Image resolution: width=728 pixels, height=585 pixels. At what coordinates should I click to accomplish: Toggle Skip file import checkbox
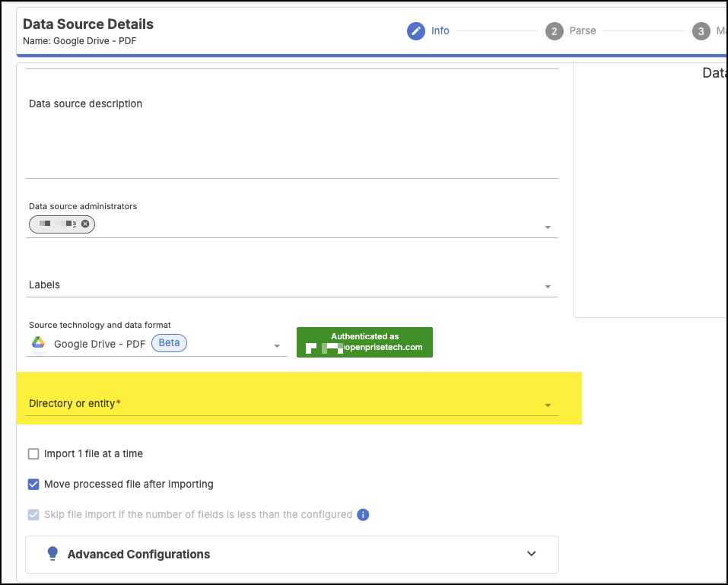pos(33,514)
